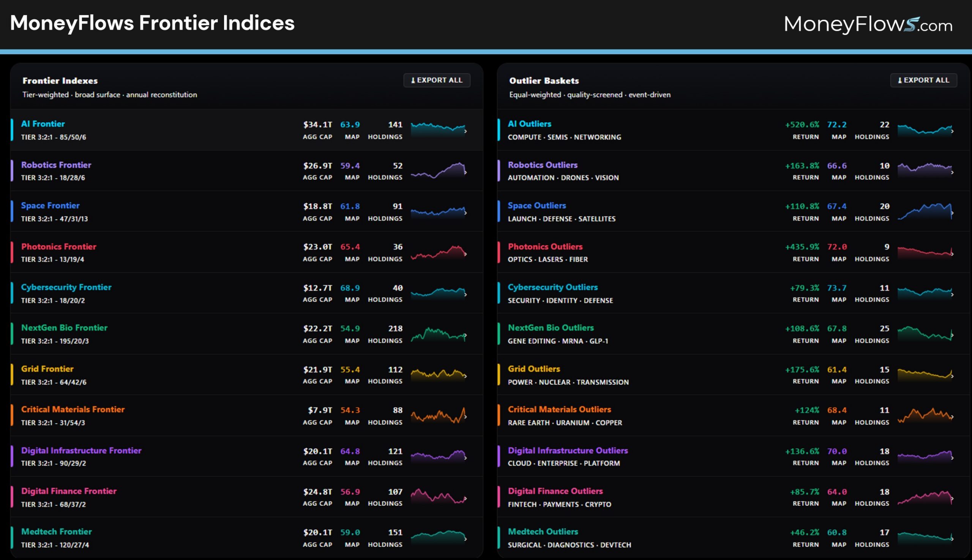Click Export All in Frontier Indexes panel

pyautogui.click(x=437, y=80)
